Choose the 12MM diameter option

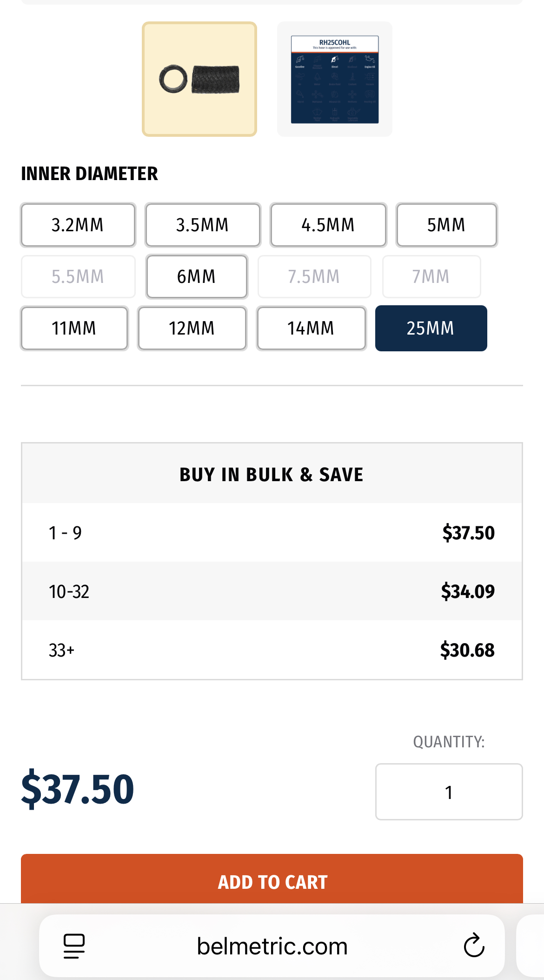click(192, 329)
